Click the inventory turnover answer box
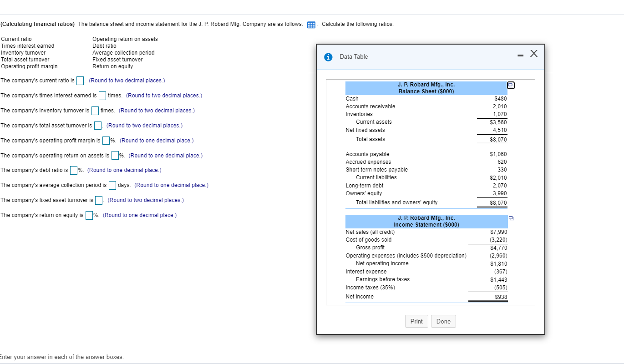 (95, 111)
